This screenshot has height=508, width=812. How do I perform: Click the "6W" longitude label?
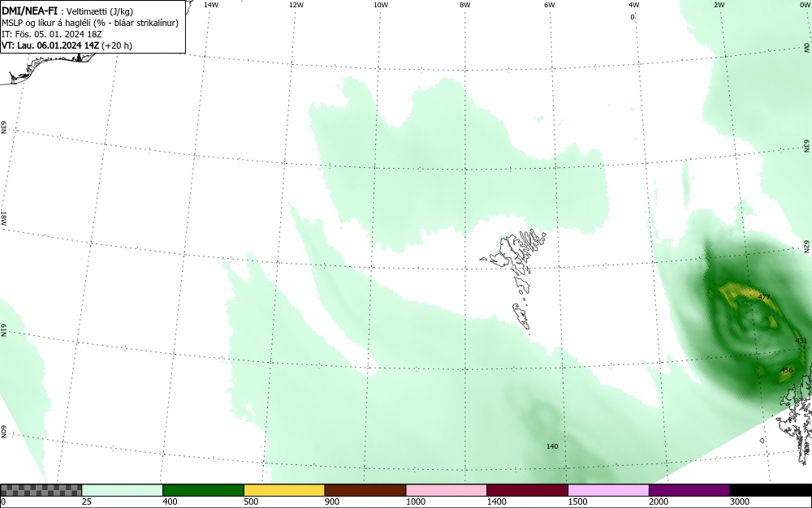click(x=550, y=5)
